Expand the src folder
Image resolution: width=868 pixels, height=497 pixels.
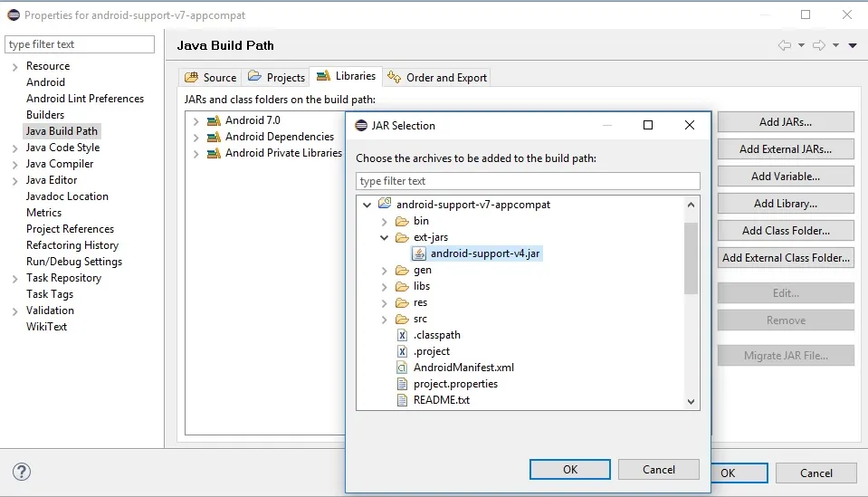[384, 320]
